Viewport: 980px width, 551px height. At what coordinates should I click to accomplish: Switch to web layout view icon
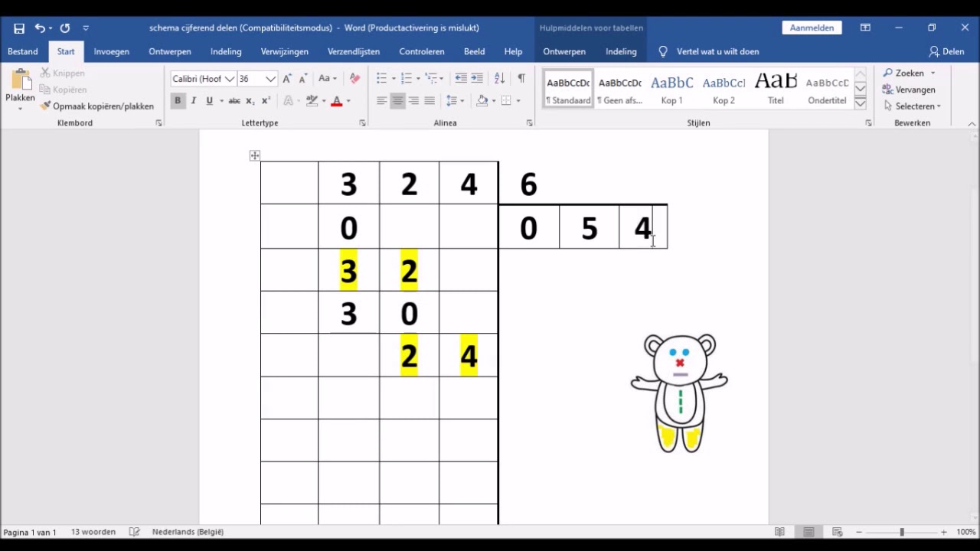[838, 532]
